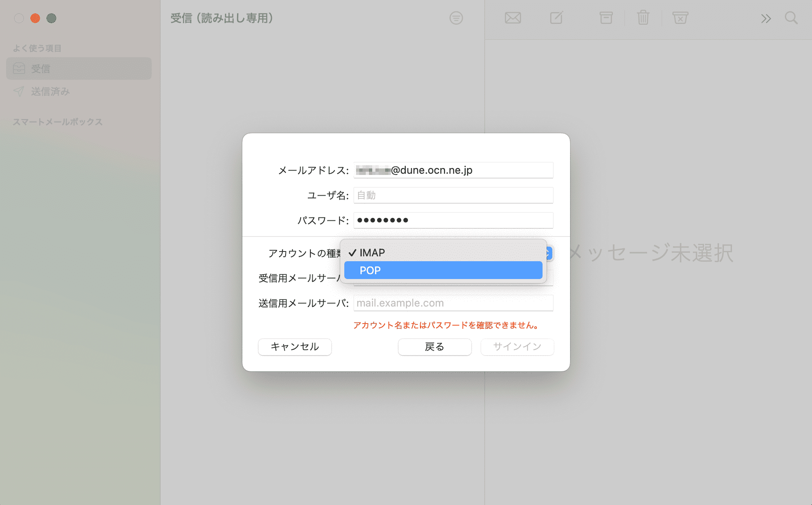The width and height of the screenshot is (812, 505).
Task: Click the 送信用メールサーバ field
Action: pyautogui.click(x=453, y=303)
